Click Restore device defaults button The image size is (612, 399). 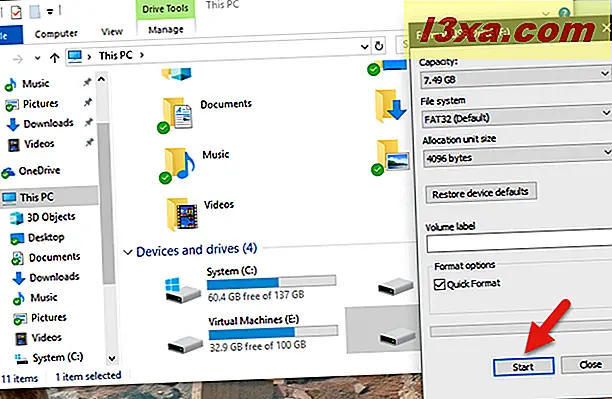click(x=480, y=192)
